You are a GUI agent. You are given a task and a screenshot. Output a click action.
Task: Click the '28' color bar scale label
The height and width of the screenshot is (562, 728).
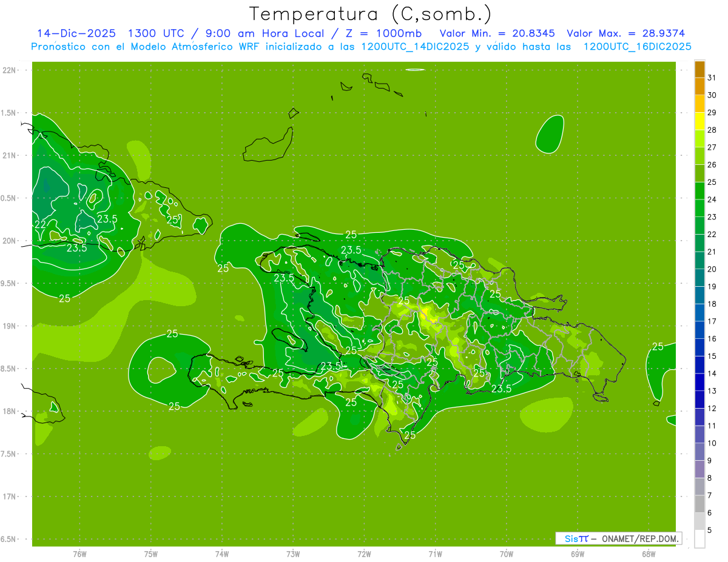[712, 130]
